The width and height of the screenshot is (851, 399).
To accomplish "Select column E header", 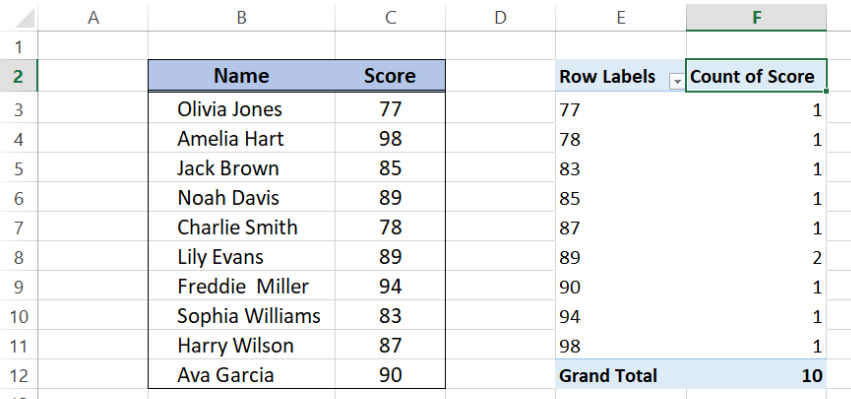I will coord(621,17).
